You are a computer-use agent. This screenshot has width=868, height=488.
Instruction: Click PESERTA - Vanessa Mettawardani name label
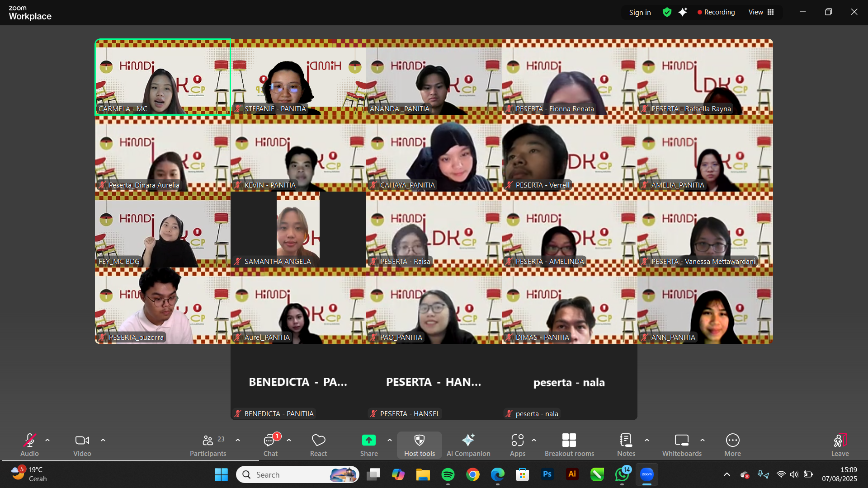tap(703, 261)
